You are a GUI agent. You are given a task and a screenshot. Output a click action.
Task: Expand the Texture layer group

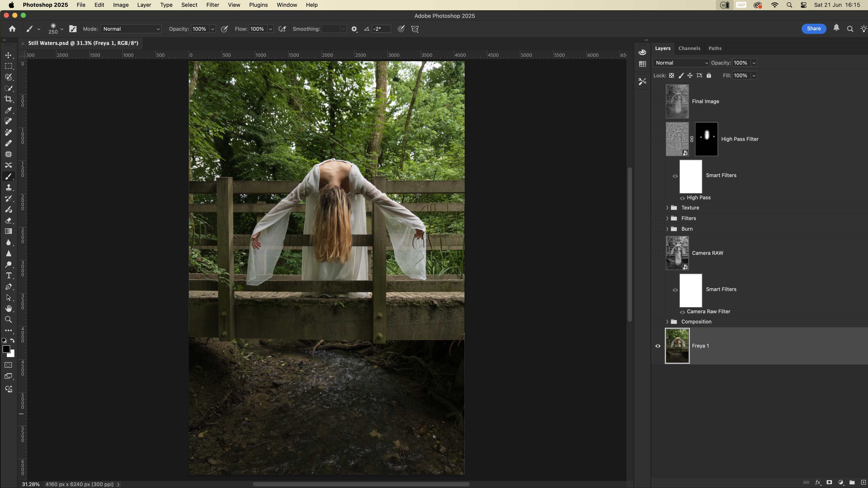[x=667, y=208]
